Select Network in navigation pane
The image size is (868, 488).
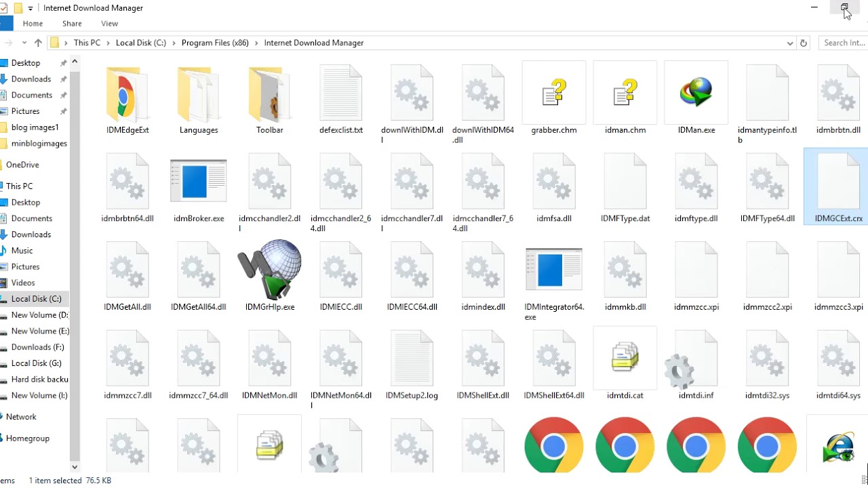click(21, 417)
